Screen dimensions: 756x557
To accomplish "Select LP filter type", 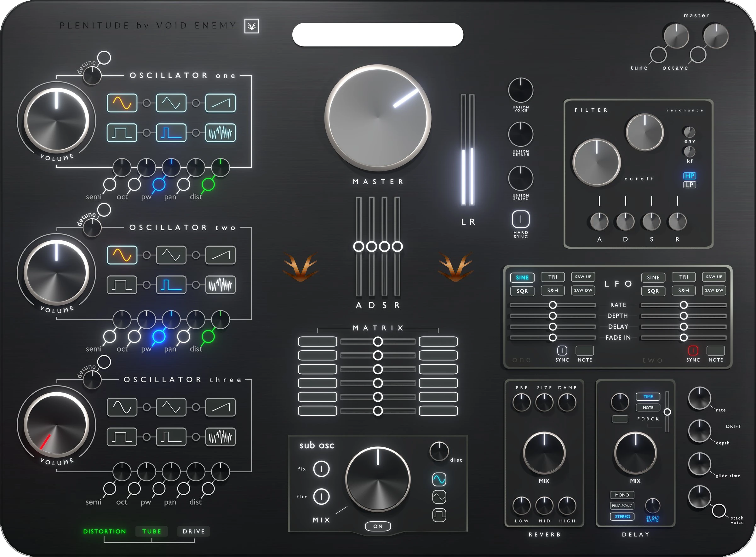I will pos(690,185).
